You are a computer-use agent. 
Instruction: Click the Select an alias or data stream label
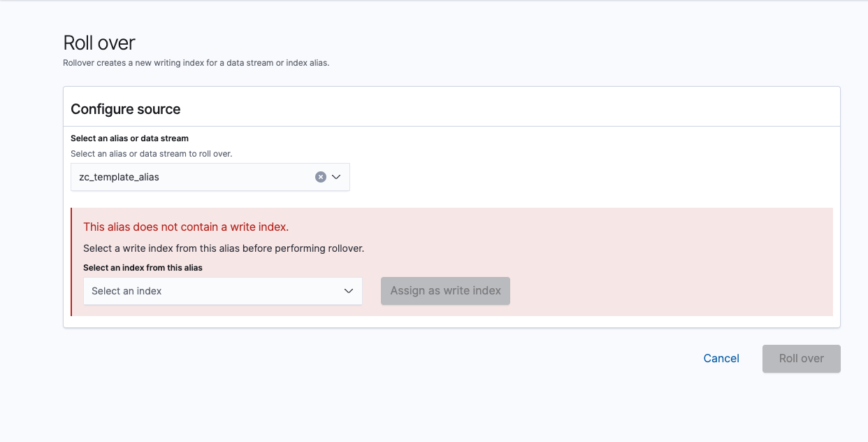pyautogui.click(x=129, y=138)
